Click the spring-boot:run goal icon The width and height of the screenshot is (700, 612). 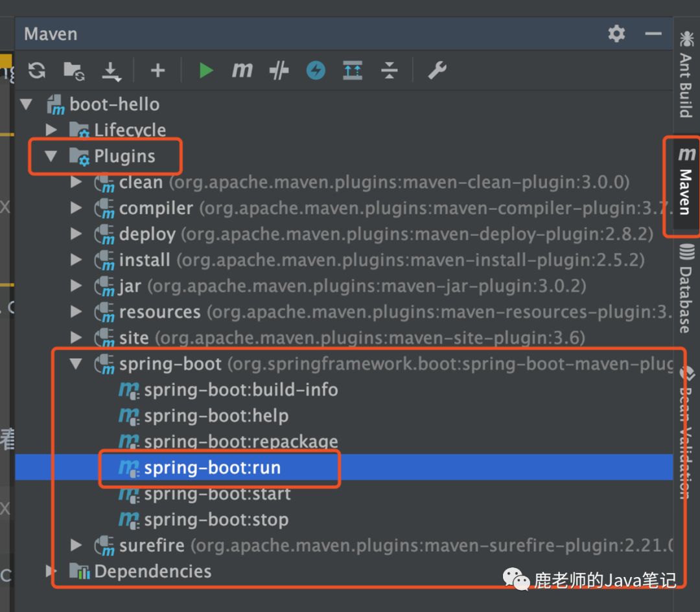click(129, 468)
